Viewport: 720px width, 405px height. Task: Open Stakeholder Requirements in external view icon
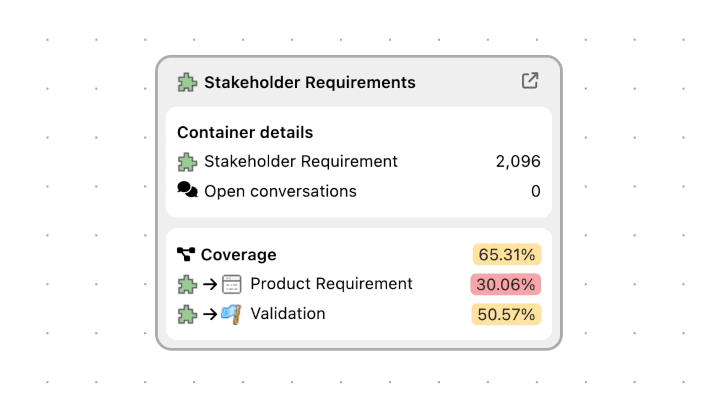click(530, 81)
